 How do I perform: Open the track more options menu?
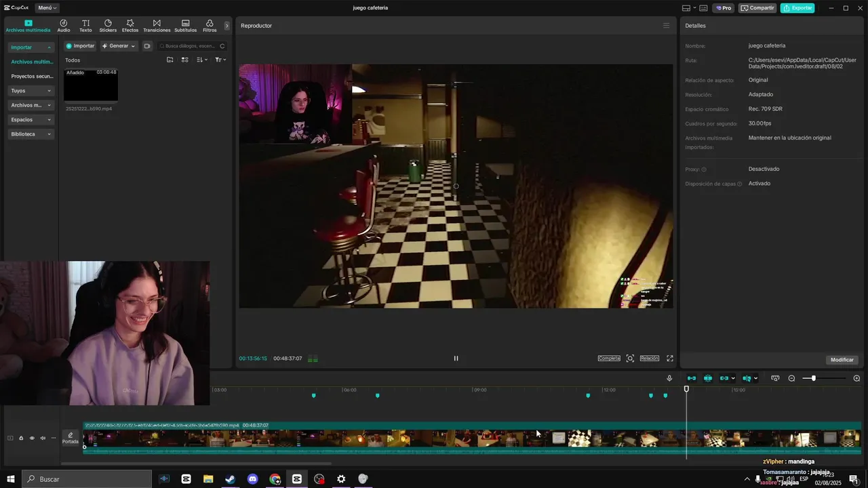(x=54, y=439)
